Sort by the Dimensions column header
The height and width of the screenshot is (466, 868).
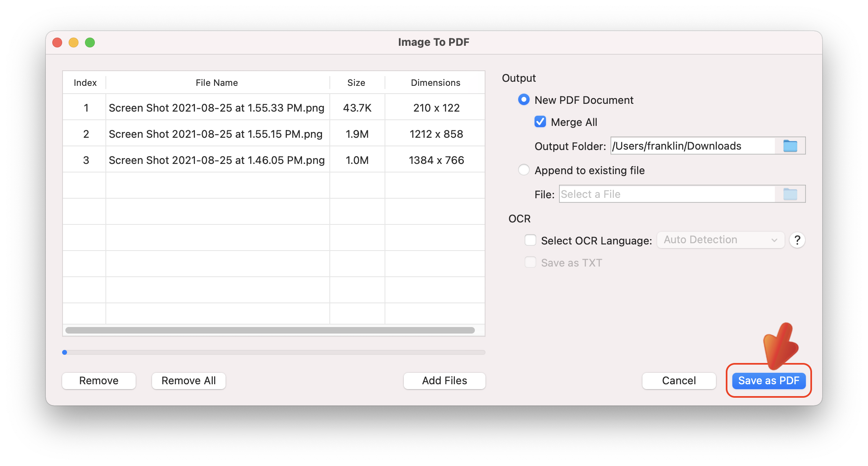tap(435, 83)
